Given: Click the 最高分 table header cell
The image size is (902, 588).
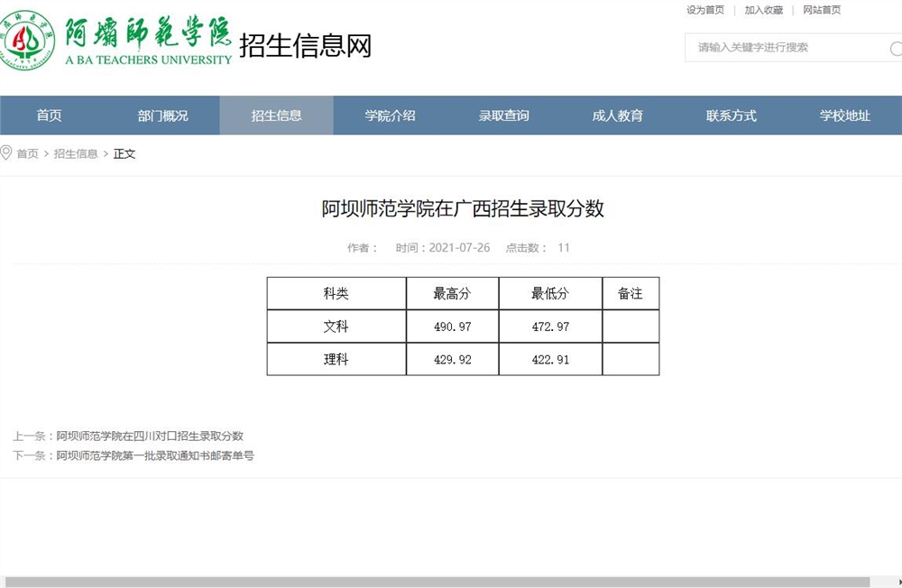Looking at the screenshot, I should click(x=453, y=293).
